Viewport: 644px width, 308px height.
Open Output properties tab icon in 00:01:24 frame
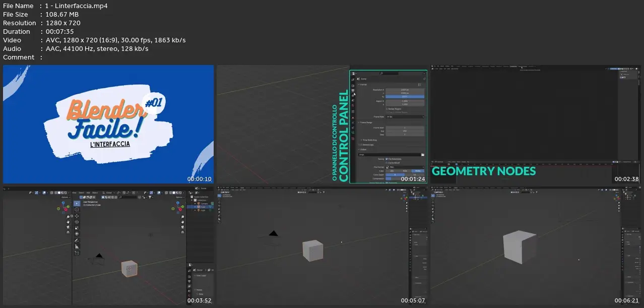pyautogui.click(x=353, y=91)
